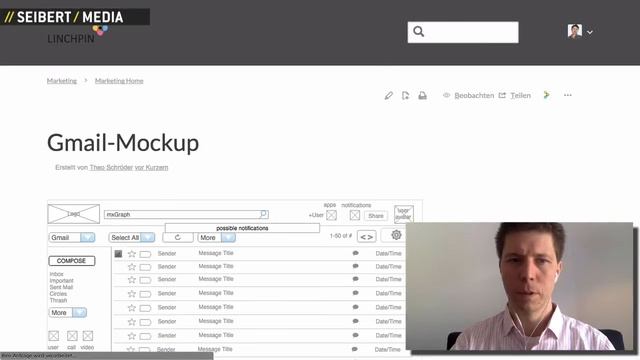
Task: Click the page export file icon
Action: (x=405, y=96)
